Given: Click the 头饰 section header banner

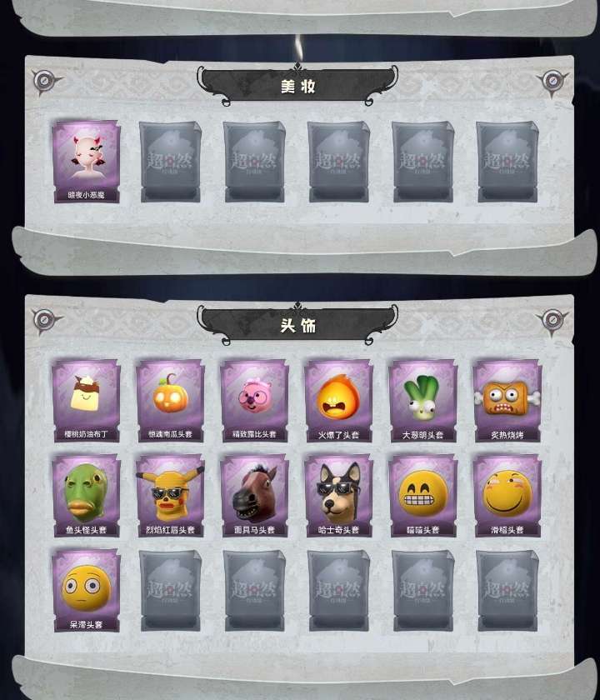Looking at the screenshot, I should (x=297, y=324).
